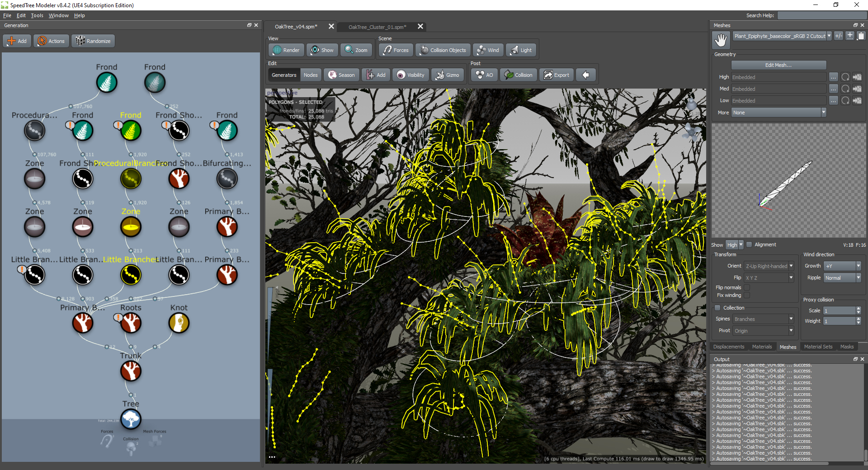The image size is (868, 470).
Task: Click the Export button in Post toolbar
Action: [557, 75]
